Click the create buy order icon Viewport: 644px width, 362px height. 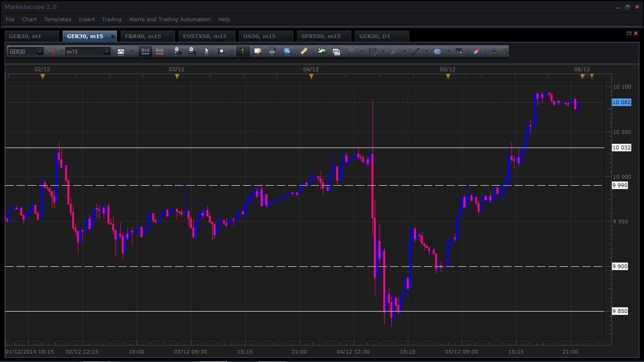(177, 51)
